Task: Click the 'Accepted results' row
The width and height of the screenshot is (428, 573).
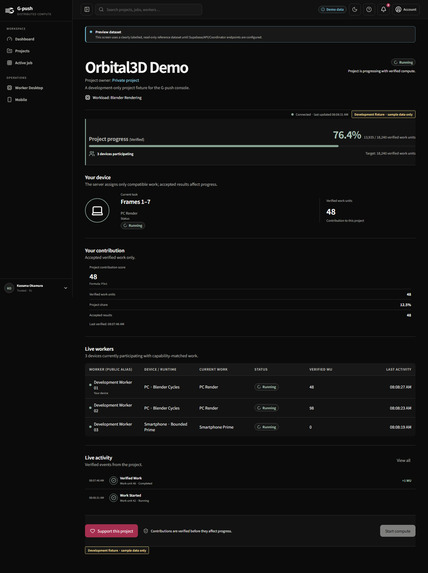Action: click(250, 315)
